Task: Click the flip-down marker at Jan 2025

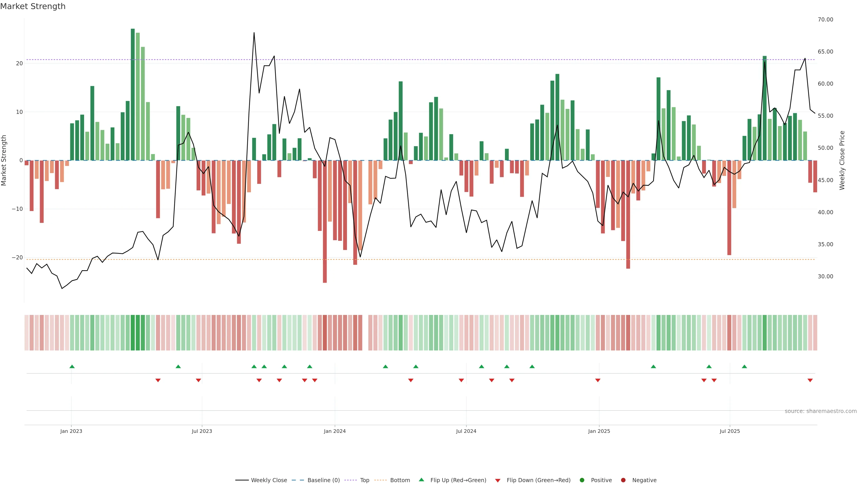Action: pyautogui.click(x=598, y=380)
